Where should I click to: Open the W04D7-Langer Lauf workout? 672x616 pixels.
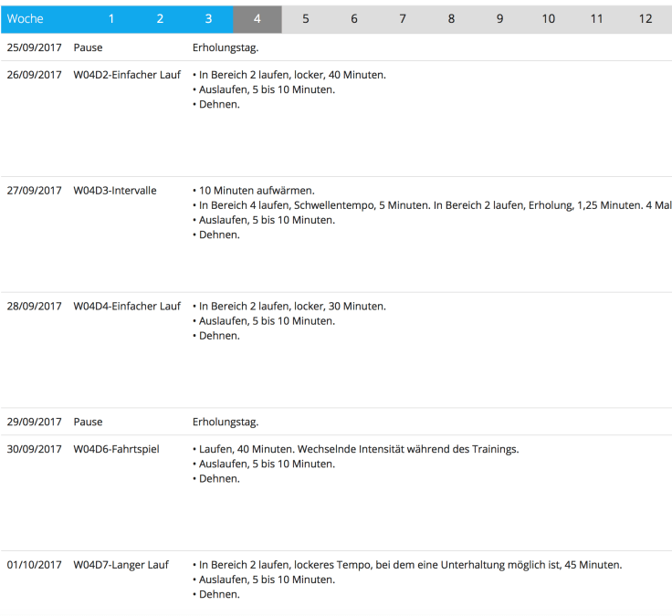(121, 565)
